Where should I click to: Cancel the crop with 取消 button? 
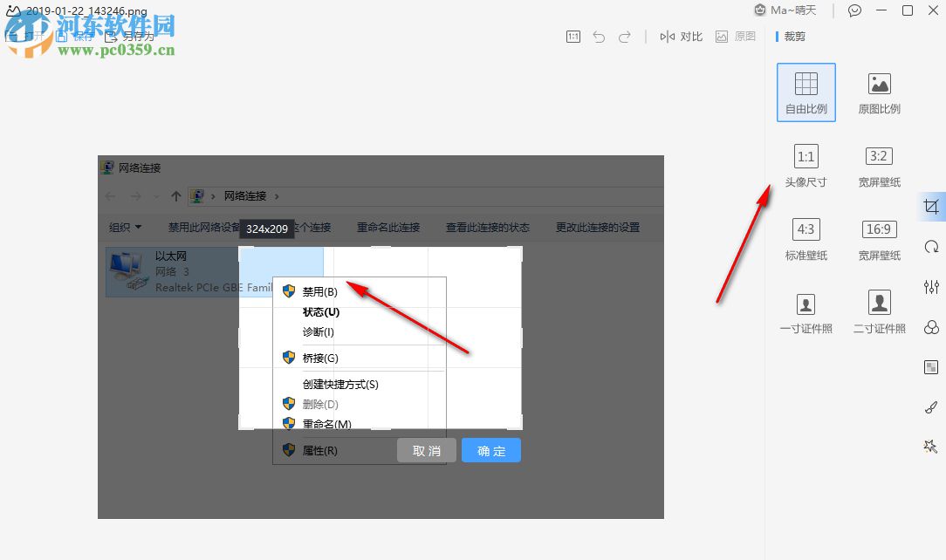coord(426,450)
